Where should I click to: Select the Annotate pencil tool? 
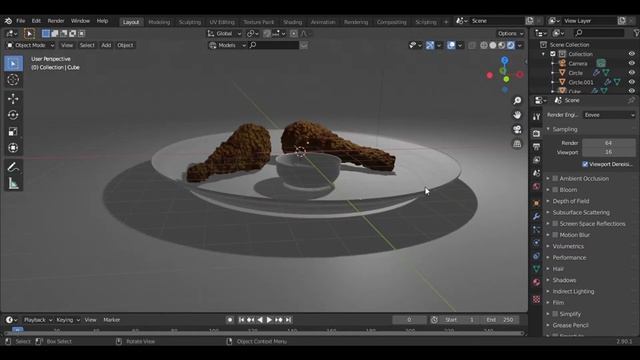click(x=13, y=167)
